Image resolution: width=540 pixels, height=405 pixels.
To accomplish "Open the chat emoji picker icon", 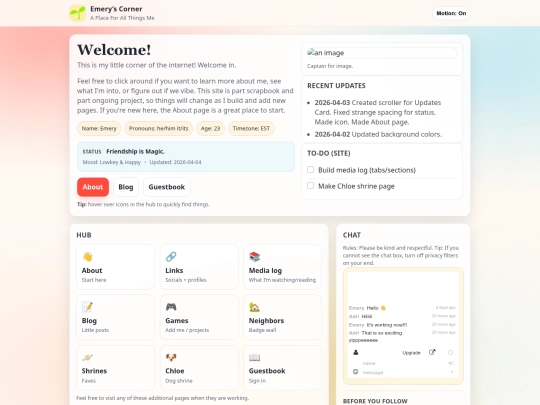I will (x=355, y=372).
